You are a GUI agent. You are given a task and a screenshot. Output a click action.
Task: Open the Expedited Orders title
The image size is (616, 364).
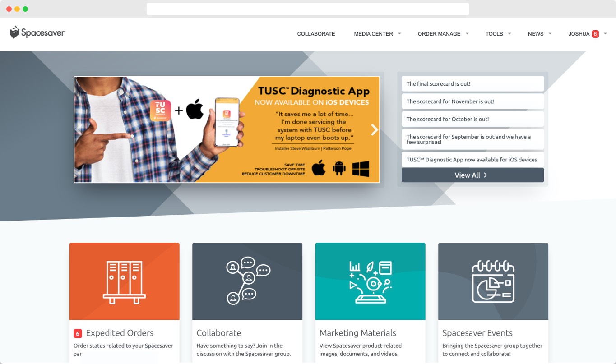[120, 333]
